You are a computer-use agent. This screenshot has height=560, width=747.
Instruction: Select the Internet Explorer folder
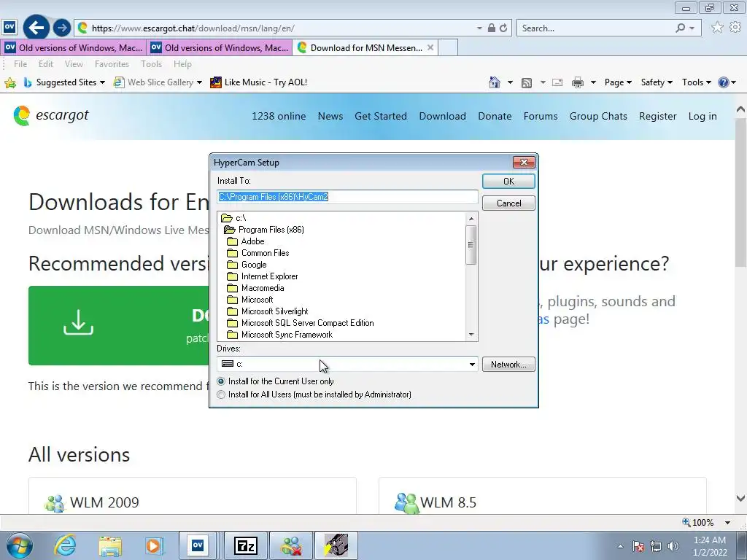coord(269,276)
